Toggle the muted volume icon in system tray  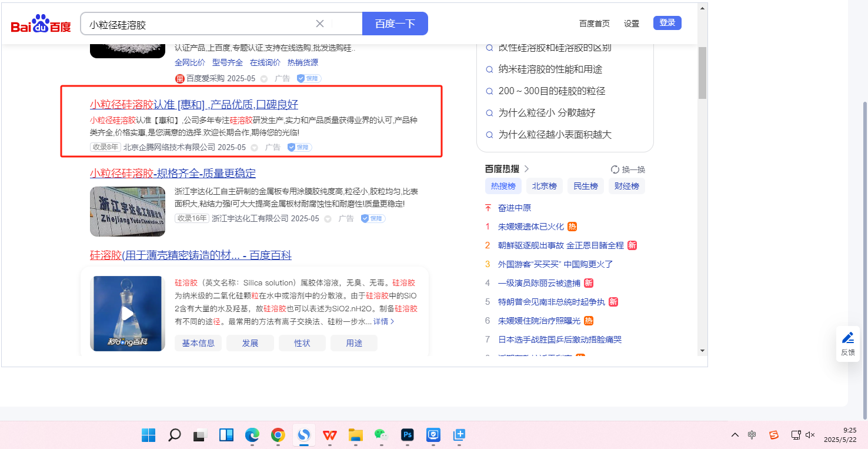tap(810, 435)
